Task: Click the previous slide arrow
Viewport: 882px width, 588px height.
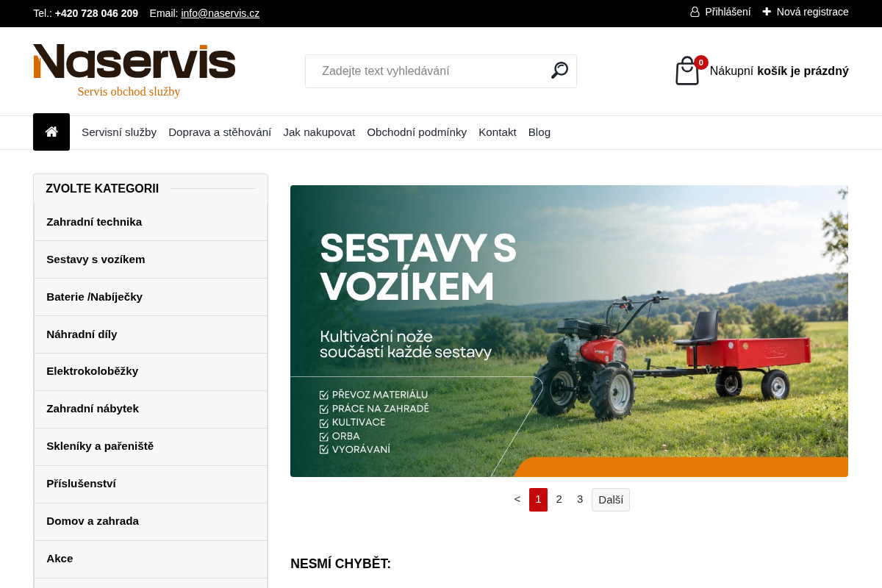Action: 517,499
